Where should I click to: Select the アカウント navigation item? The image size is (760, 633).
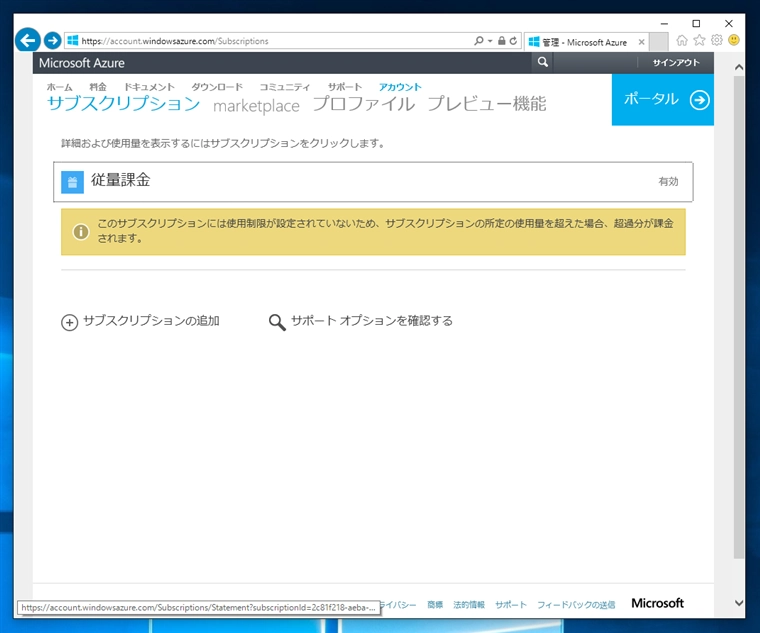tap(400, 87)
